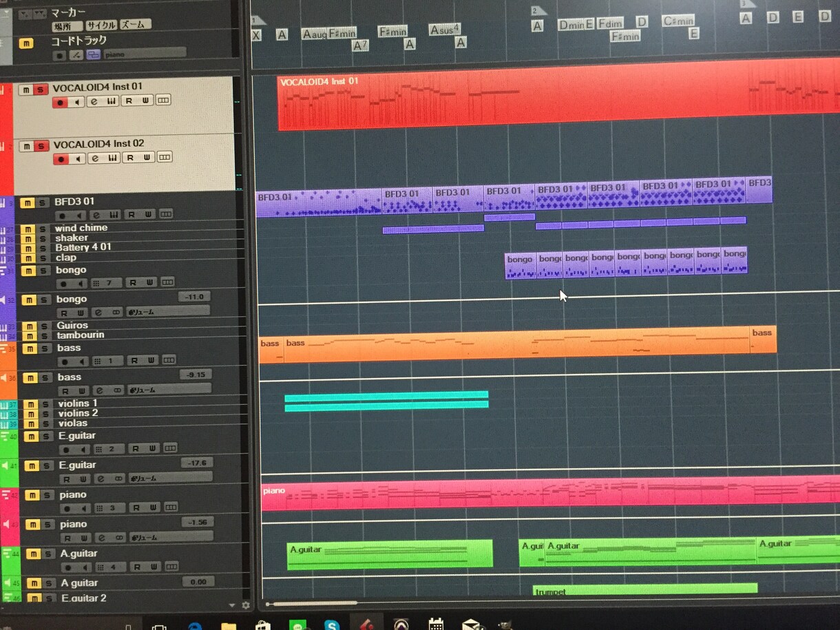This screenshot has width=840, height=630.
Task: Mute the VOCALOID4 Inst 02 track
Action: (x=26, y=147)
